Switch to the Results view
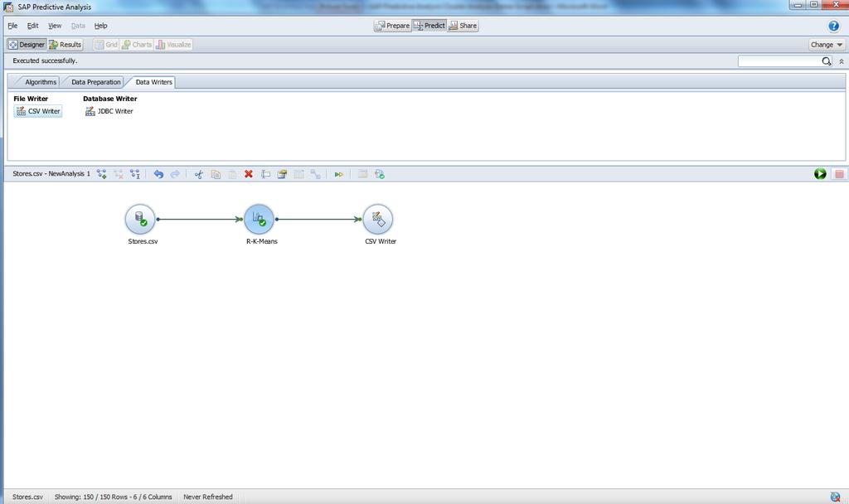 coord(65,45)
